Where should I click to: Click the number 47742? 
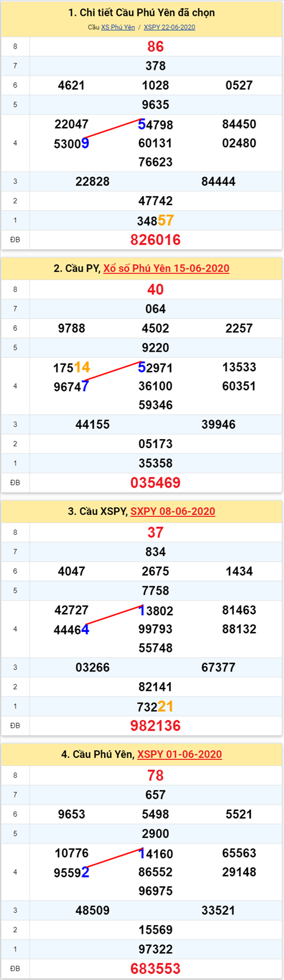pos(156,201)
